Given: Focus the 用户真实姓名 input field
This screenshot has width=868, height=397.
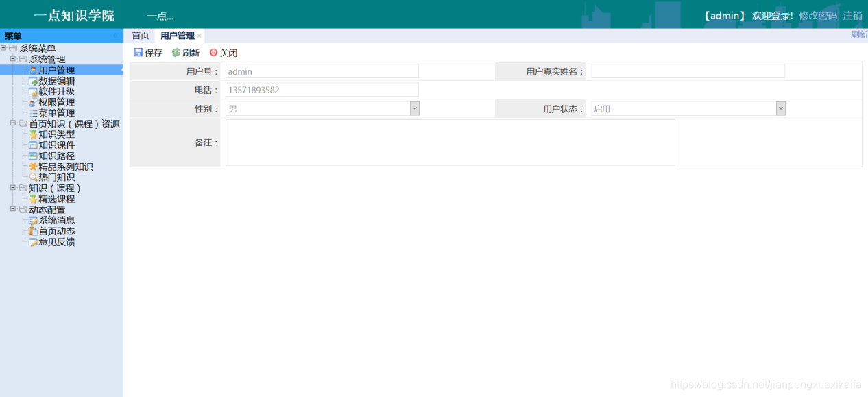Looking at the screenshot, I should click(x=688, y=71).
